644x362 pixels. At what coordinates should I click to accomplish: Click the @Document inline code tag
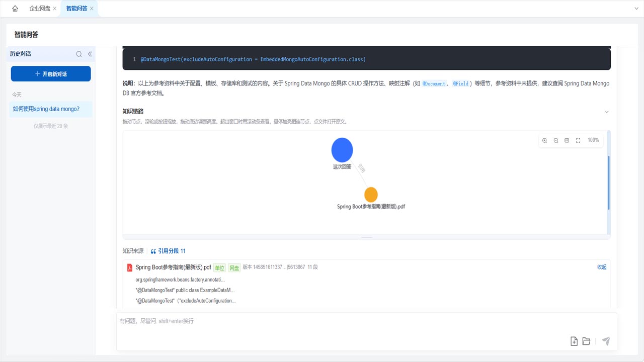pyautogui.click(x=433, y=84)
